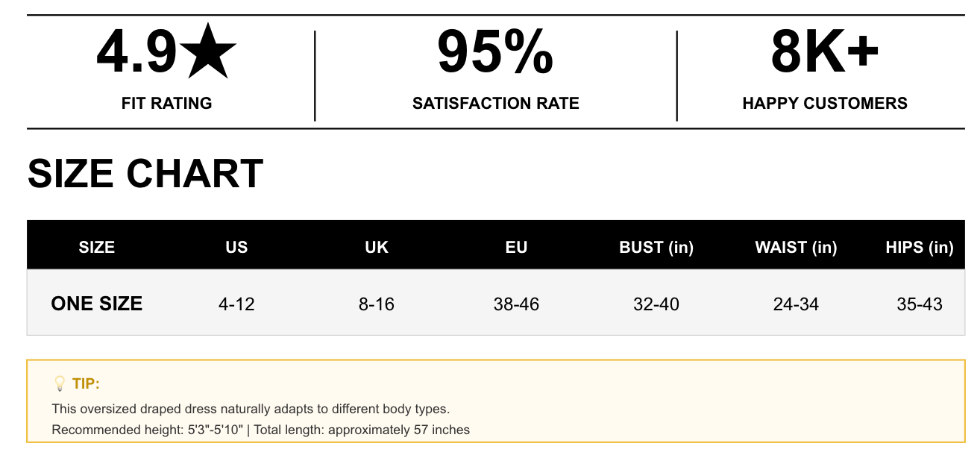Click the hips measurement 35-43
980x461 pixels.
(920, 304)
